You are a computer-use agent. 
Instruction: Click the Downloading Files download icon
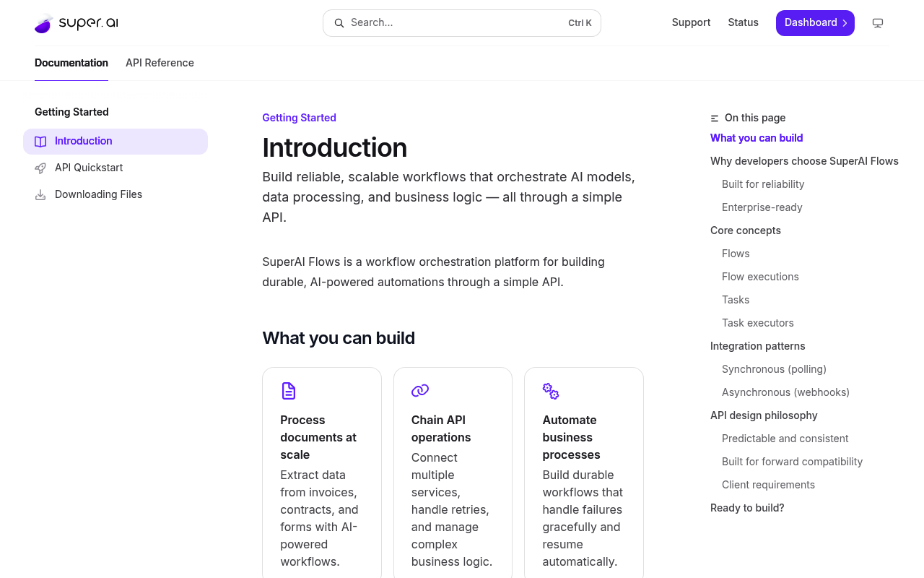coord(40,195)
